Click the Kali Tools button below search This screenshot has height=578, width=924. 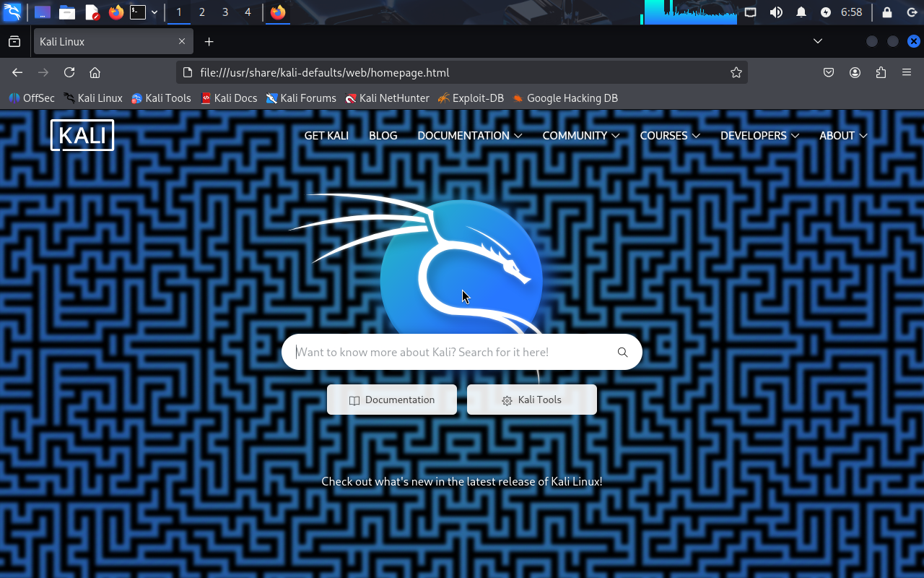coord(532,400)
